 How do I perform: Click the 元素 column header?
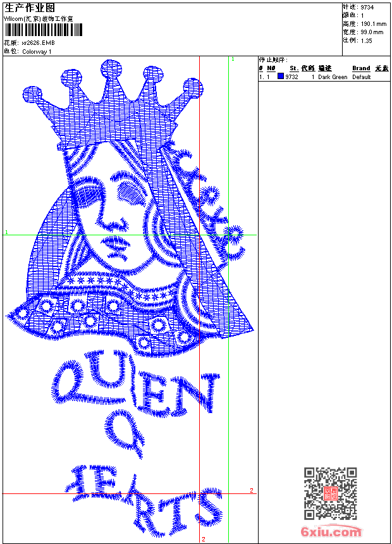(382, 68)
